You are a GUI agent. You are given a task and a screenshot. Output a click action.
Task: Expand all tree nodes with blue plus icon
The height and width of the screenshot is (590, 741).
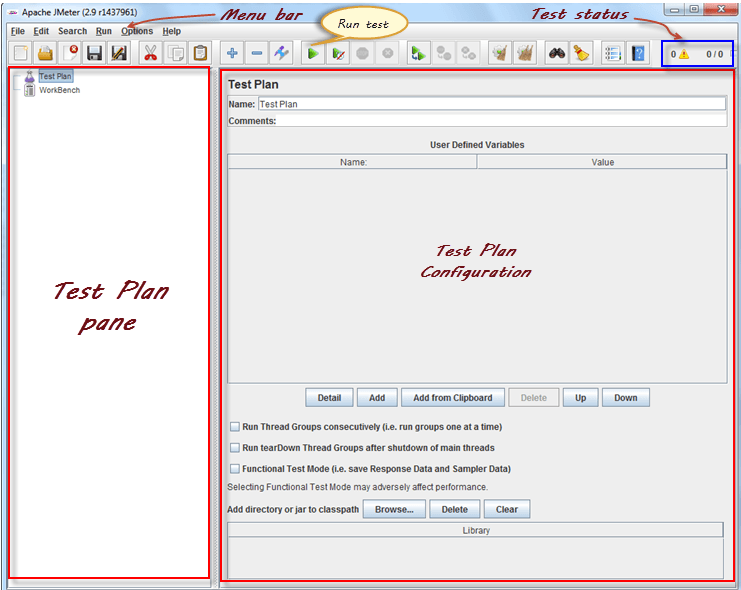pyautogui.click(x=232, y=54)
